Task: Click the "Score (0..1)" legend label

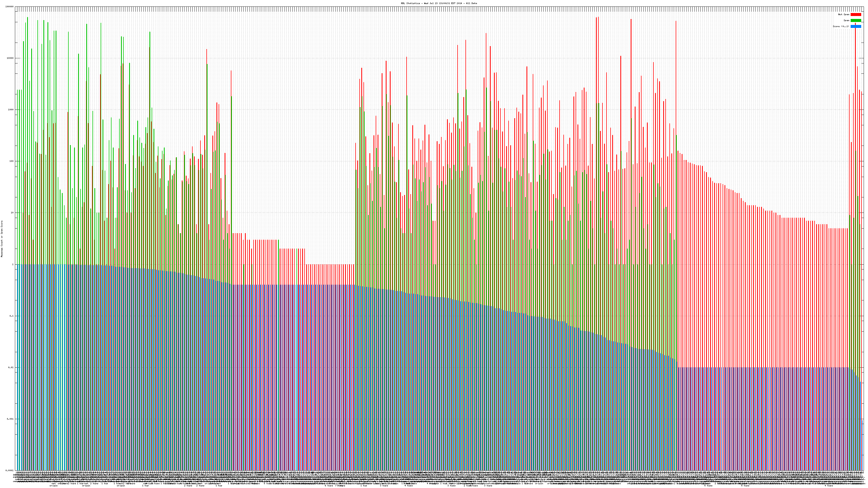Action: [x=841, y=26]
